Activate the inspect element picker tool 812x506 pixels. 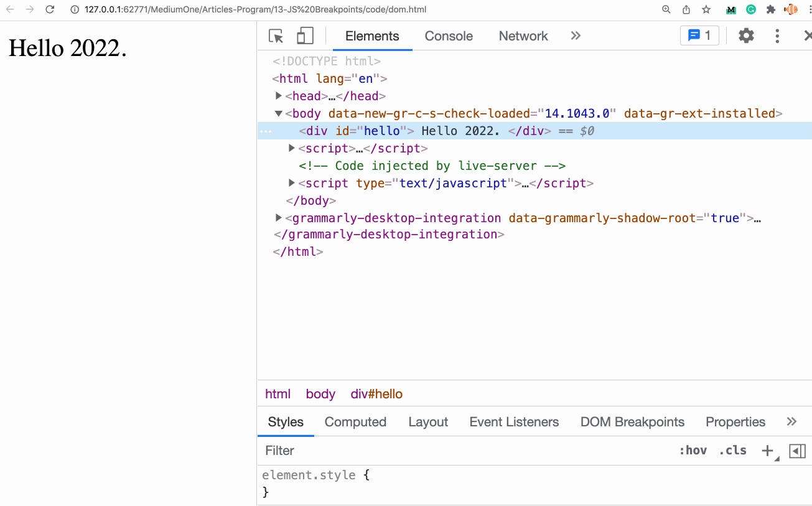[x=276, y=36]
